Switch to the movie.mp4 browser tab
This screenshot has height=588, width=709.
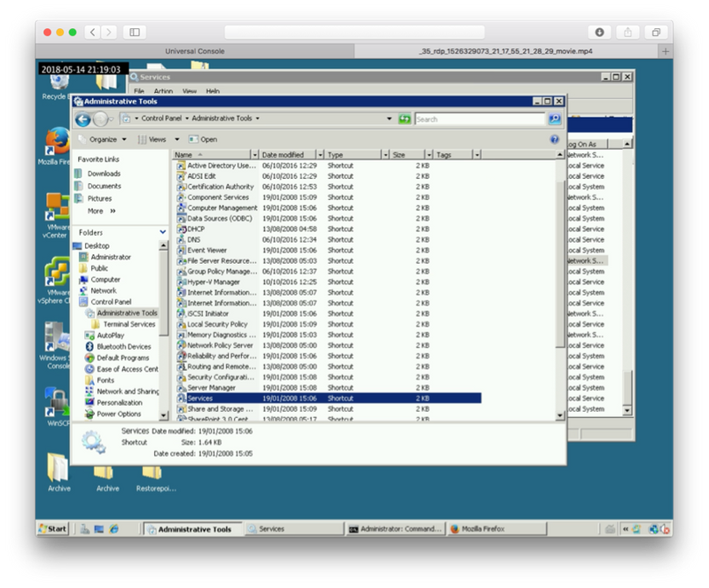505,51
